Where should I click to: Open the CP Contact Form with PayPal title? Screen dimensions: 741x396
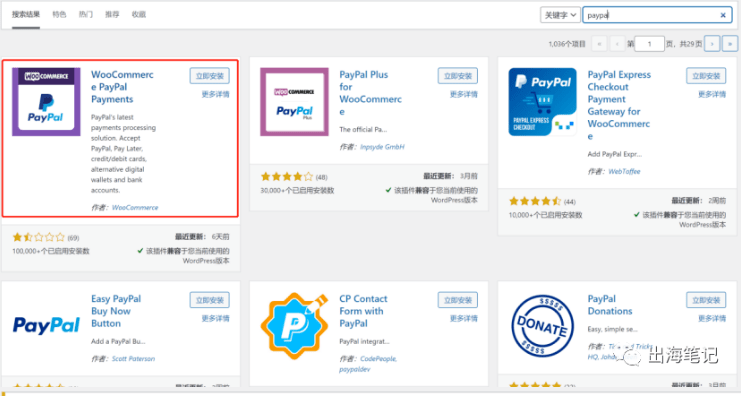tap(363, 311)
